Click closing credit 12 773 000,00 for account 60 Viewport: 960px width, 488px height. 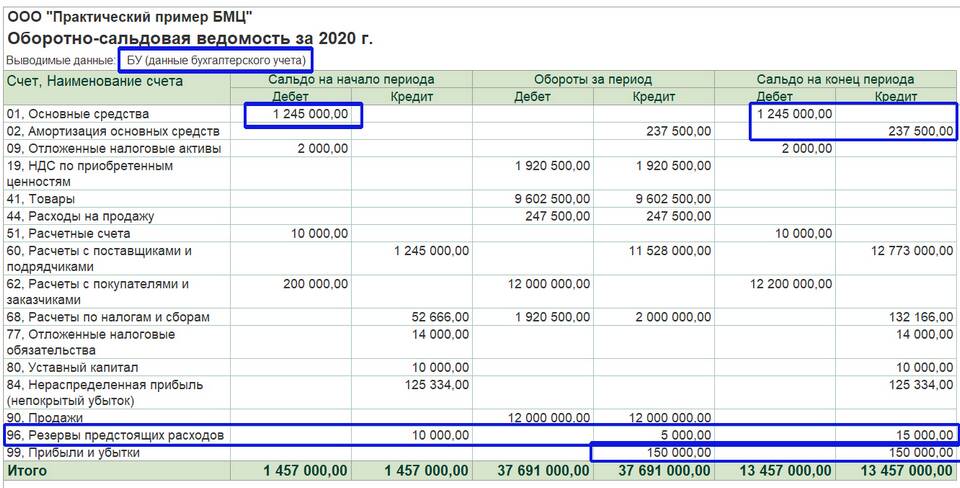point(912,250)
